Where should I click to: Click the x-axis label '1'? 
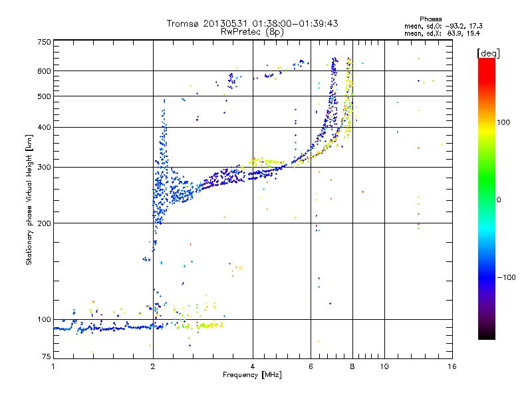pyautogui.click(x=53, y=366)
